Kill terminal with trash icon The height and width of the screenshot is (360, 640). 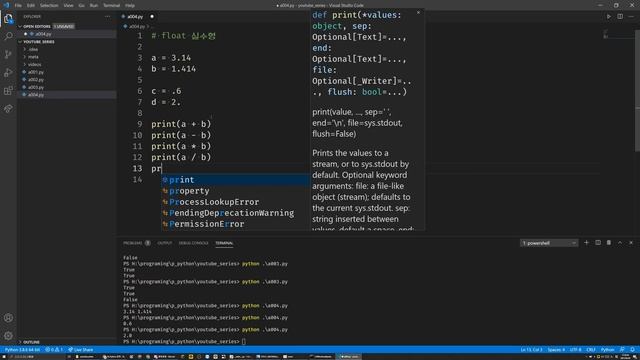coord(609,243)
